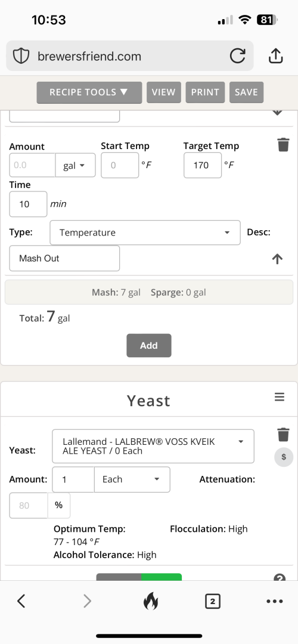Open the Recipe Tools menu
The image size is (298, 644).
pyautogui.click(x=89, y=92)
